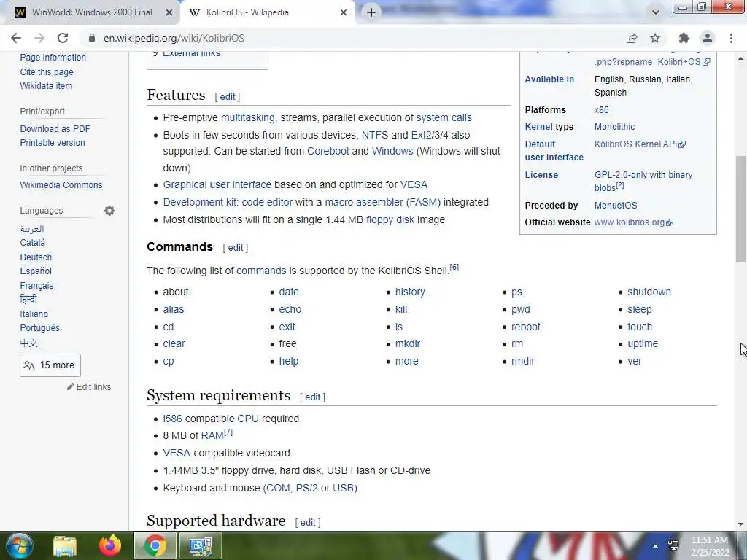
Task: Open the echo command link
Action: 290,309
